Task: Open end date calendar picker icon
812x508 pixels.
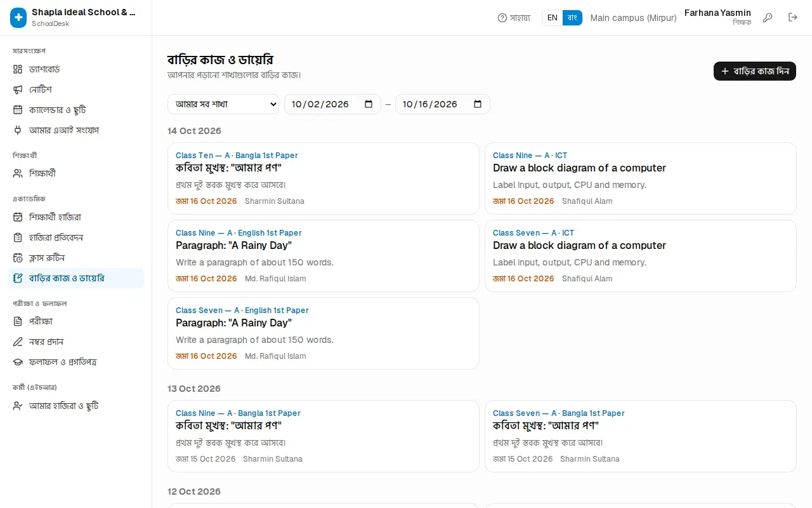Action: point(478,104)
